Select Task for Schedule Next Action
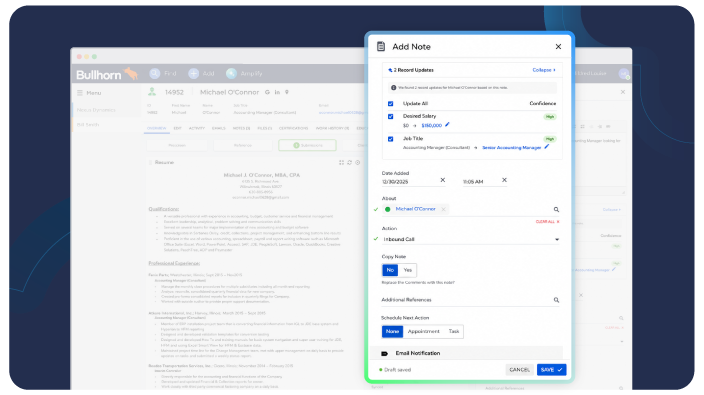This screenshot has height=395, width=704. tap(453, 331)
